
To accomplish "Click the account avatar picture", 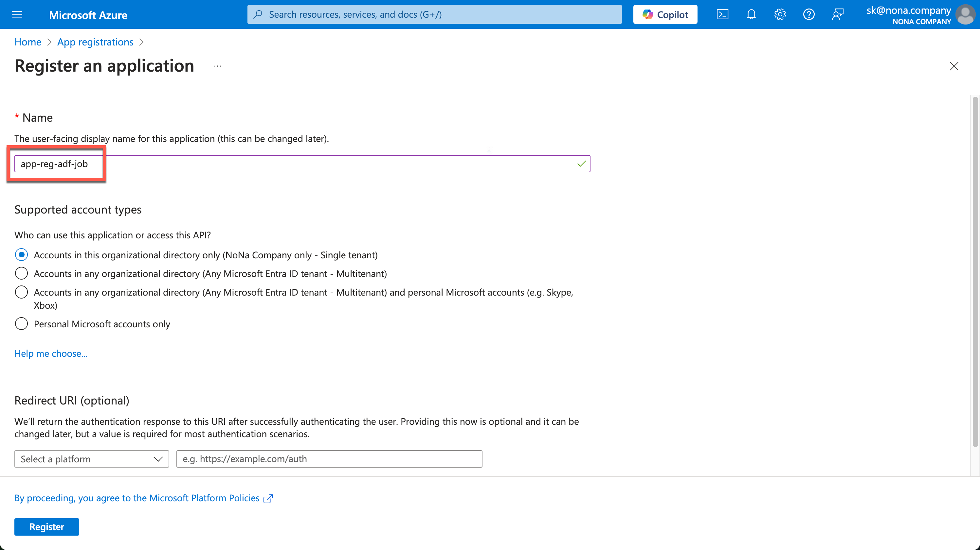I will click(965, 14).
